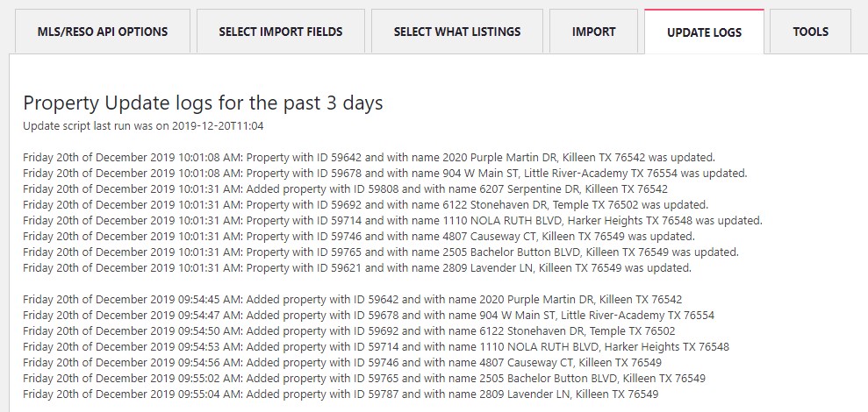Switch to Select Import Fields tab

click(281, 32)
